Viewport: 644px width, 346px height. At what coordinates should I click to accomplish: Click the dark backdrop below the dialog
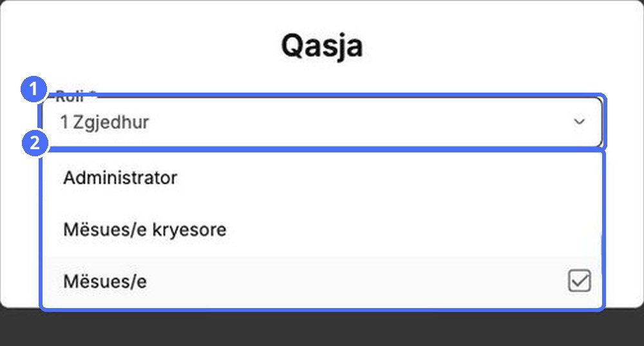[x=322, y=328]
